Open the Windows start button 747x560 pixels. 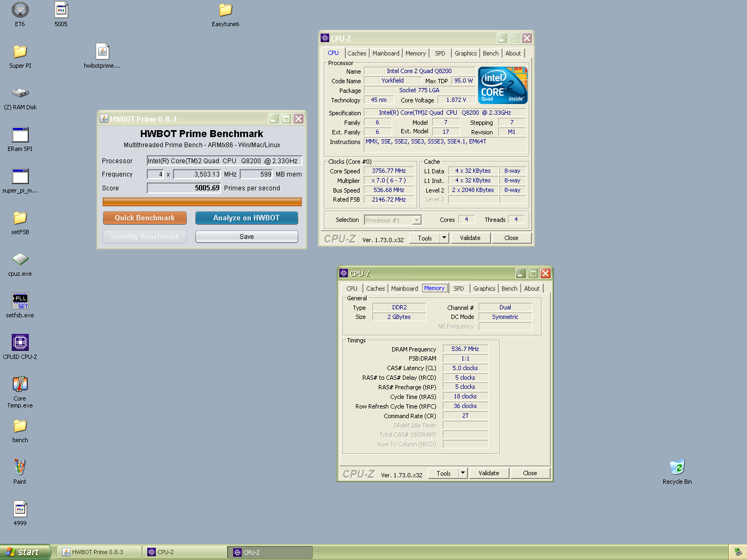25,552
